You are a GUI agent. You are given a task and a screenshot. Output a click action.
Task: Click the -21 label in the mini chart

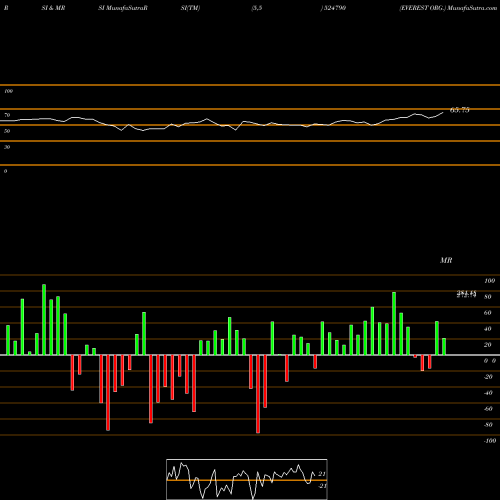coord(322,486)
